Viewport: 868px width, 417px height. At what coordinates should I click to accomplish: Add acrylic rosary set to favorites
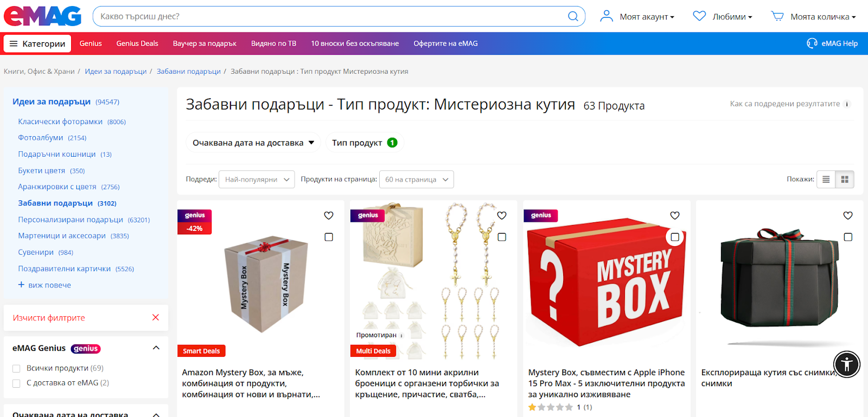pyautogui.click(x=502, y=215)
